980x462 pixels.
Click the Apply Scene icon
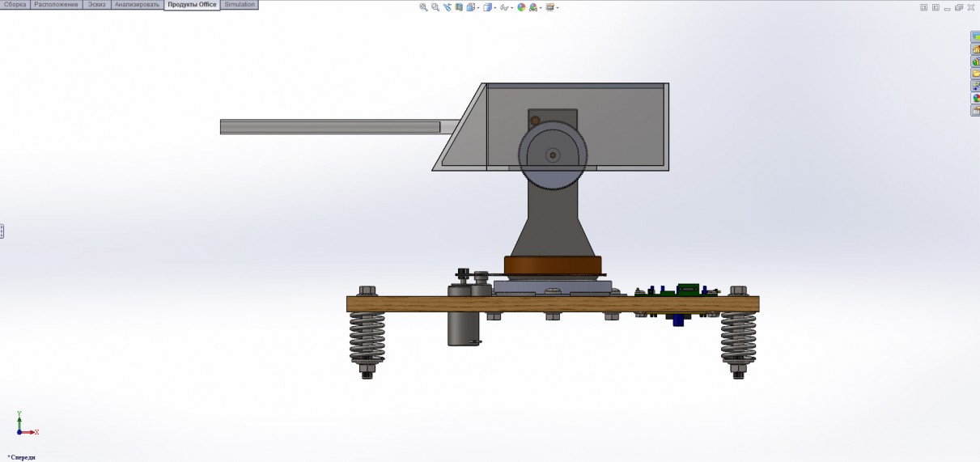(x=533, y=7)
